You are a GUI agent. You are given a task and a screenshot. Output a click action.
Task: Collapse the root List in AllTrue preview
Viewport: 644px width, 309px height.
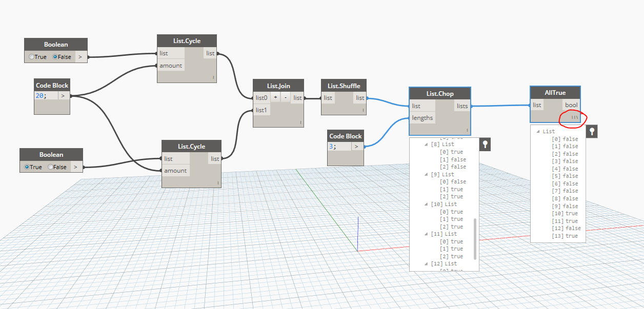[538, 131]
